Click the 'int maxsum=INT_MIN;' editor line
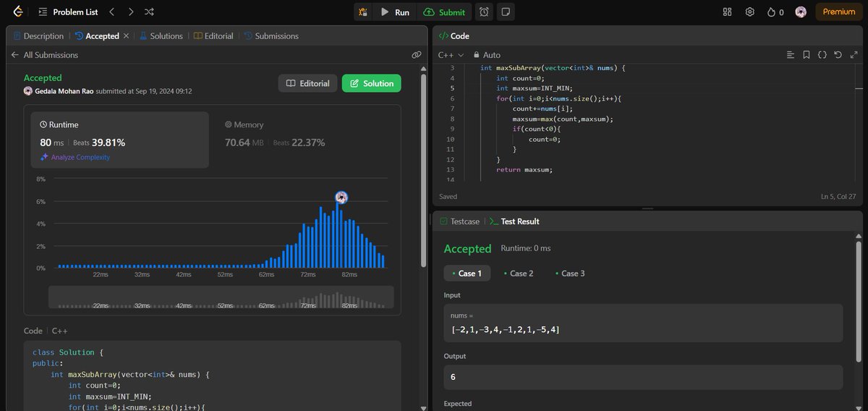The width and height of the screenshot is (868, 411). 534,88
